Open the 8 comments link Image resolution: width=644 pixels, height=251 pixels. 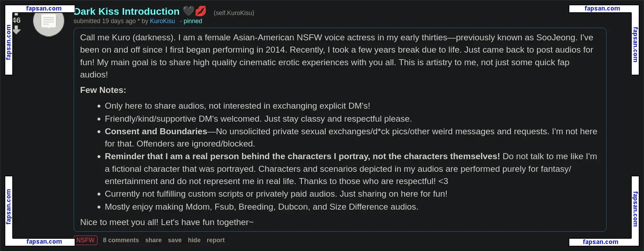click(x=121, y=240)
